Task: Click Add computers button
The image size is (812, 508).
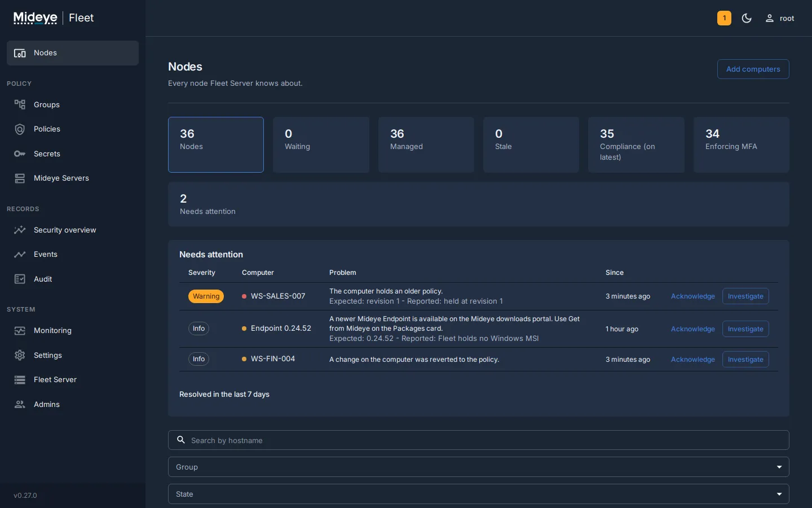Action: pyautogui.click(x=753, y=69)
